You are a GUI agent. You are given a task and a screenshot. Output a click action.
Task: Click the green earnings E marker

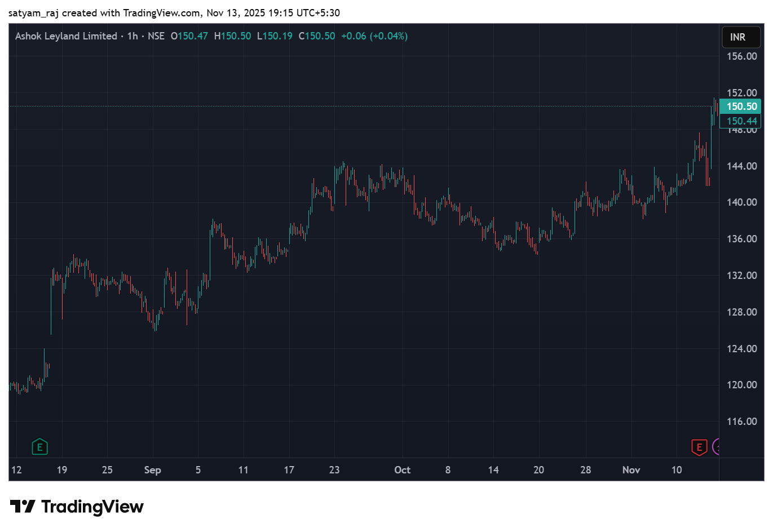click(39, 447)
